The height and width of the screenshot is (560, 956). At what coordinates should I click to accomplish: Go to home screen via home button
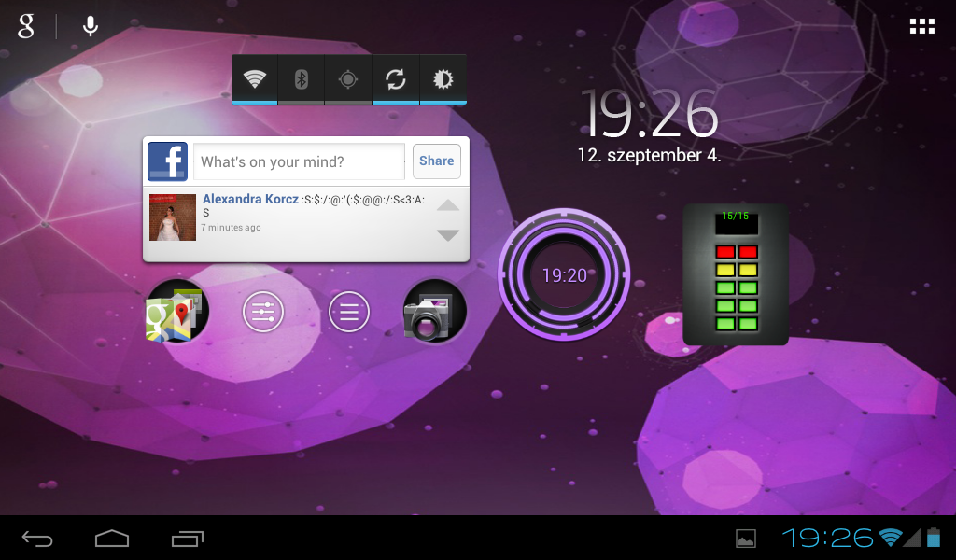click(112, 539)
